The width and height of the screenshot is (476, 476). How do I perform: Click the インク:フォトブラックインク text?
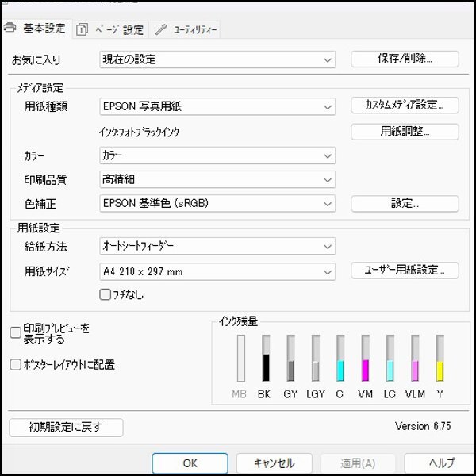(x=139, y=132)
